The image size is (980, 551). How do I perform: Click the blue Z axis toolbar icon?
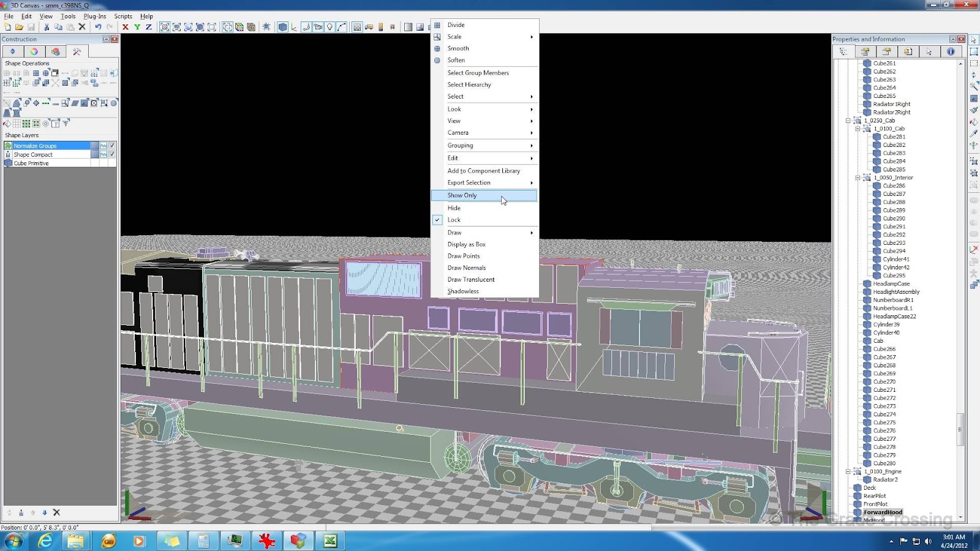(149, 27)
